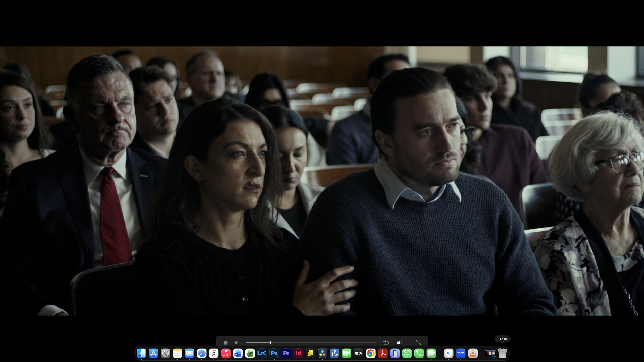
Task: Launch the App Store from the Dock
Action: coord(153,353)
